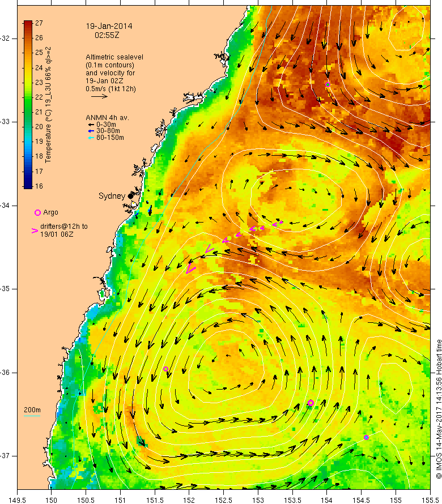Click the 'Sydney' map label
442x504 pixels.
pos(112,196)
